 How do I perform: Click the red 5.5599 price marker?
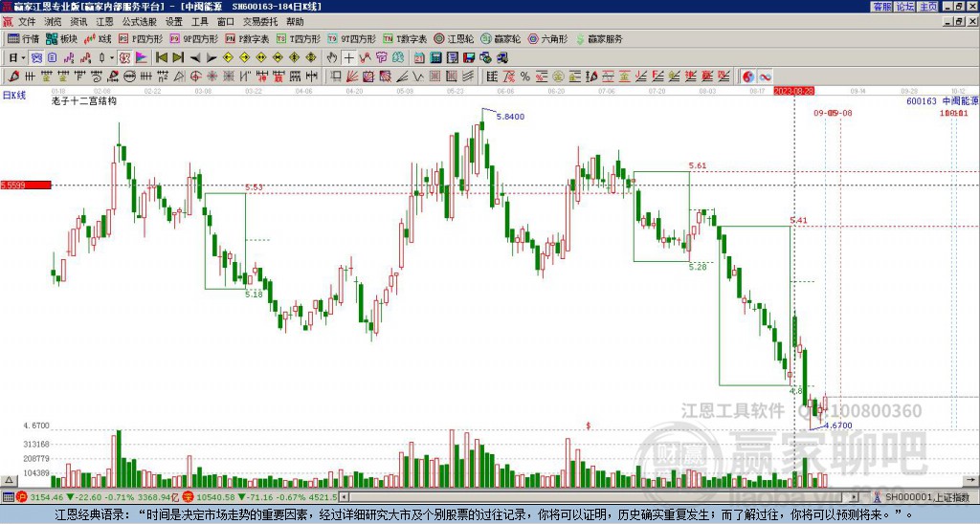coord(26,185)
